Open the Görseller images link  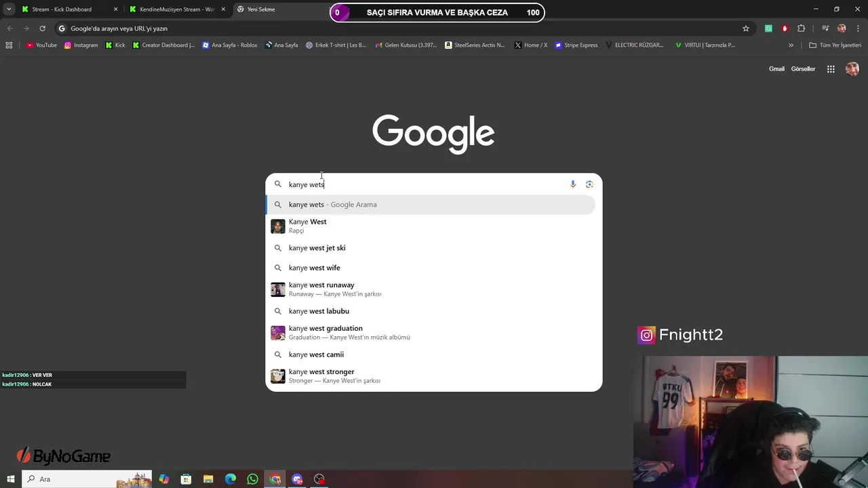(x=803, y=69)
